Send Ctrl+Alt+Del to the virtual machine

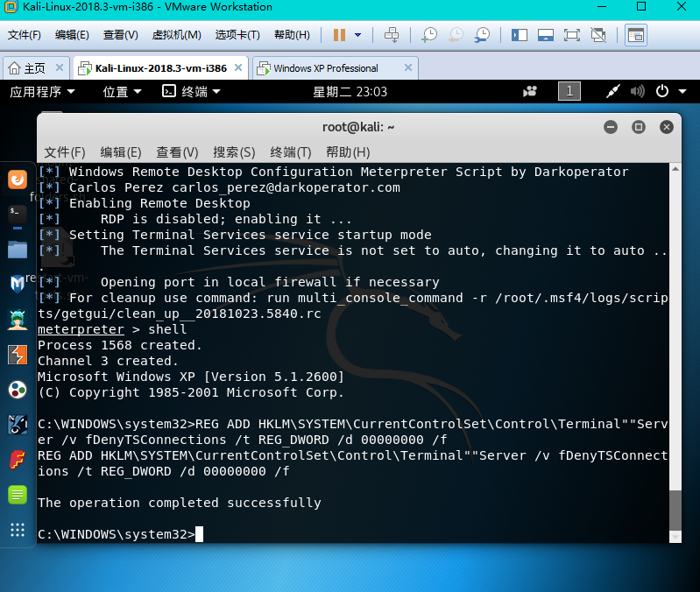click(x=392, y=35)
